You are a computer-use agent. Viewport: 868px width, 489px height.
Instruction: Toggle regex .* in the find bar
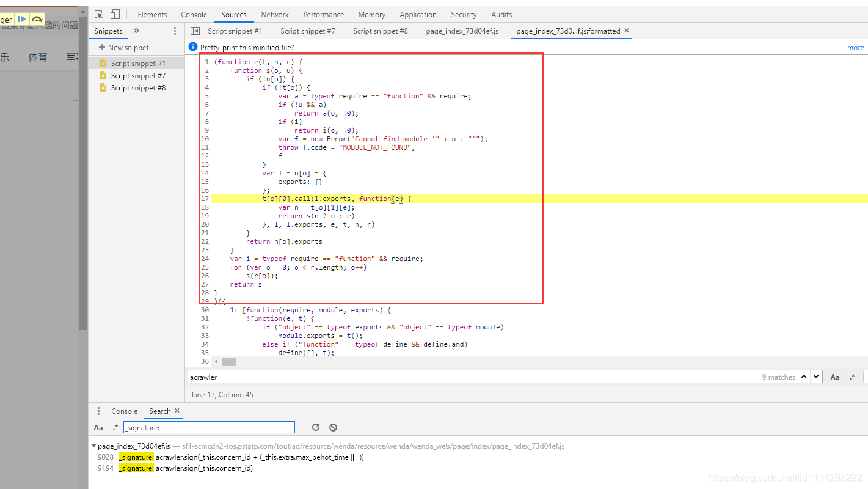852,377
